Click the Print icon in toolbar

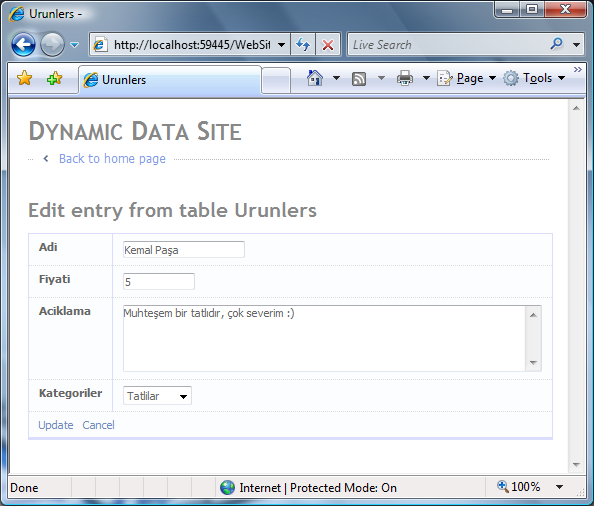tap(405, 78)
